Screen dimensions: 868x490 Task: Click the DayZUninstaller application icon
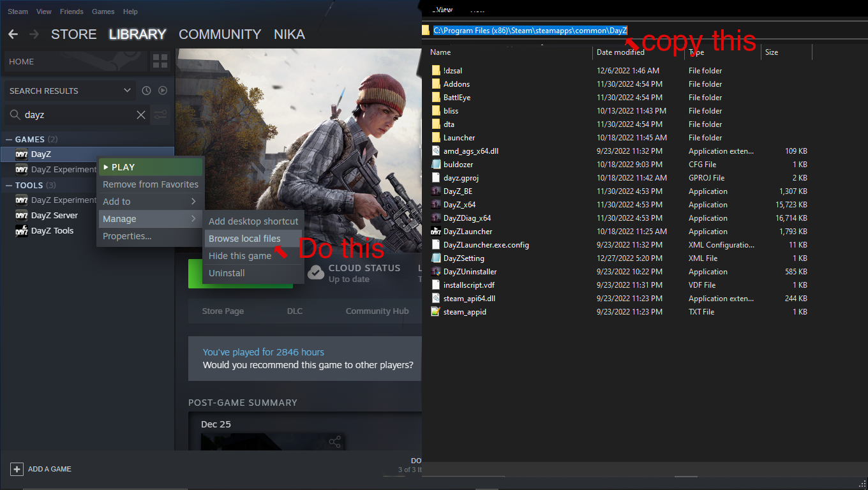[436, 272]
